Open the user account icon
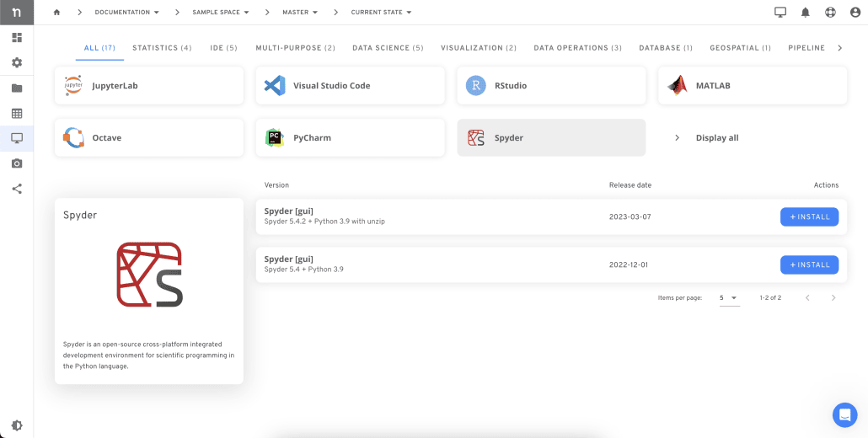The height and width of the screenshot is (438, 868). [855, 12]
